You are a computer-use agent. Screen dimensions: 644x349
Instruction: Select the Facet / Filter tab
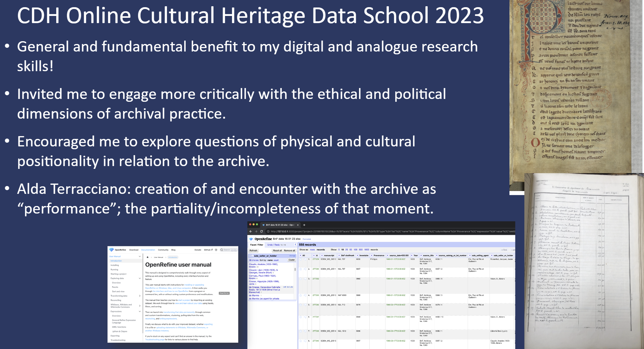pos(256,245)
